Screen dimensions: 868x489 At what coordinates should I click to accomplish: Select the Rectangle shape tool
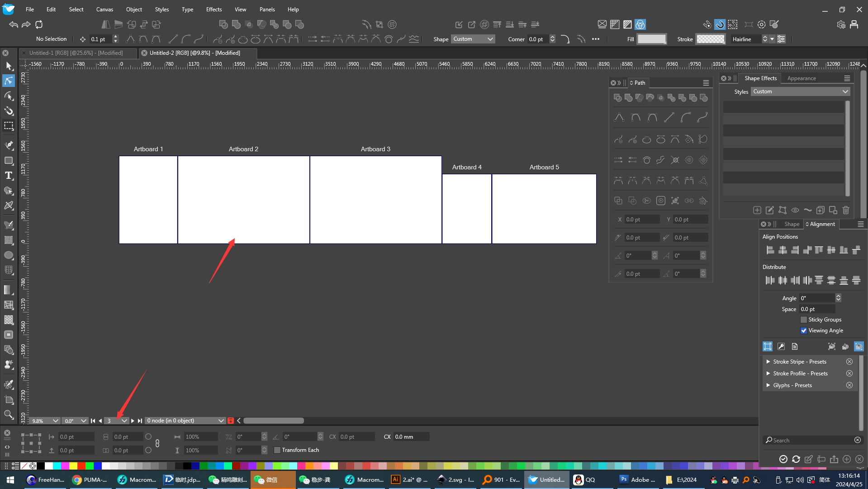9,161
